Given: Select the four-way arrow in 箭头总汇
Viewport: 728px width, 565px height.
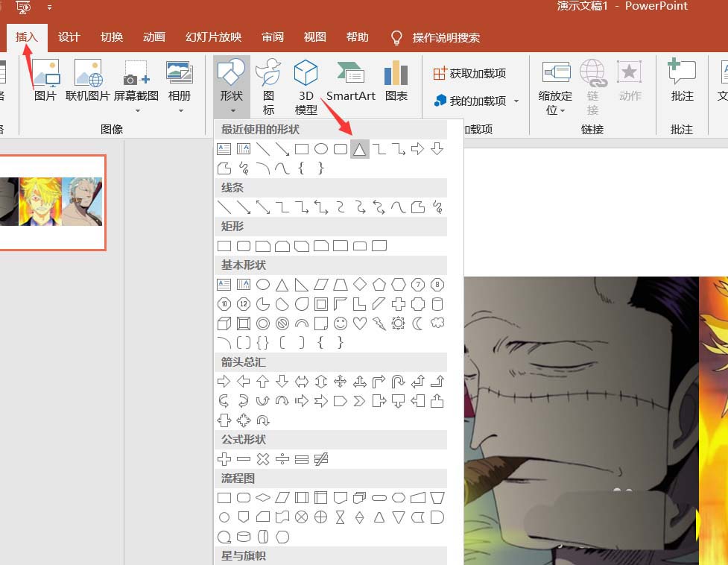Looking at the screenshot, I should coord(341,382).
